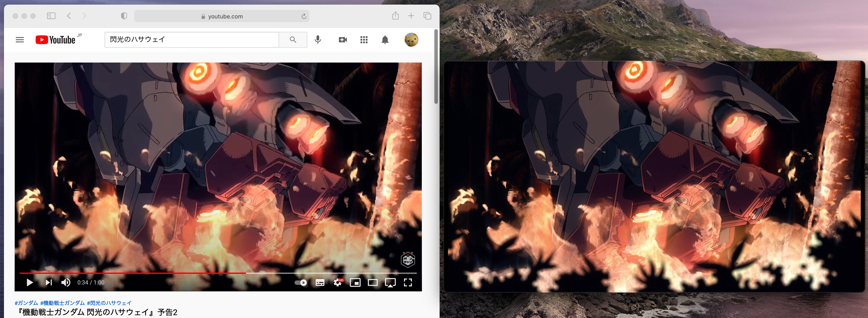Toggle the autoplay switch
Viewport: 868px width, 318px height.
click(x=300, y=282)
